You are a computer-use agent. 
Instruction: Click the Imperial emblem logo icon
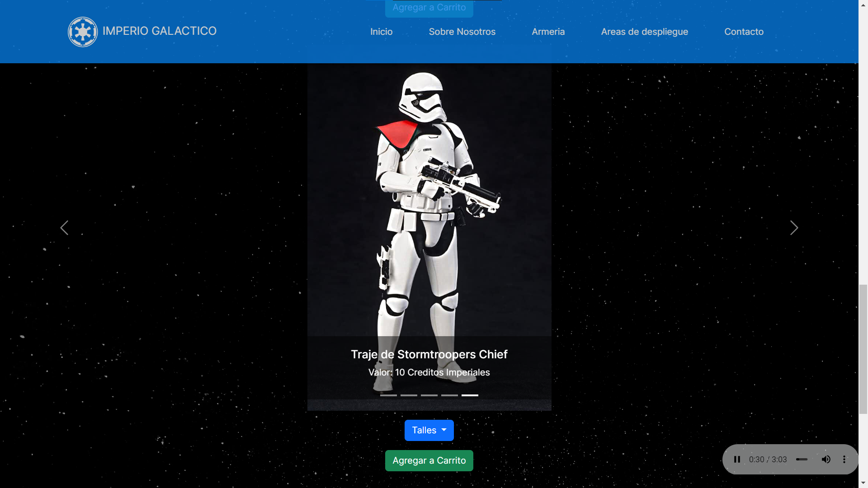point(83,32)
